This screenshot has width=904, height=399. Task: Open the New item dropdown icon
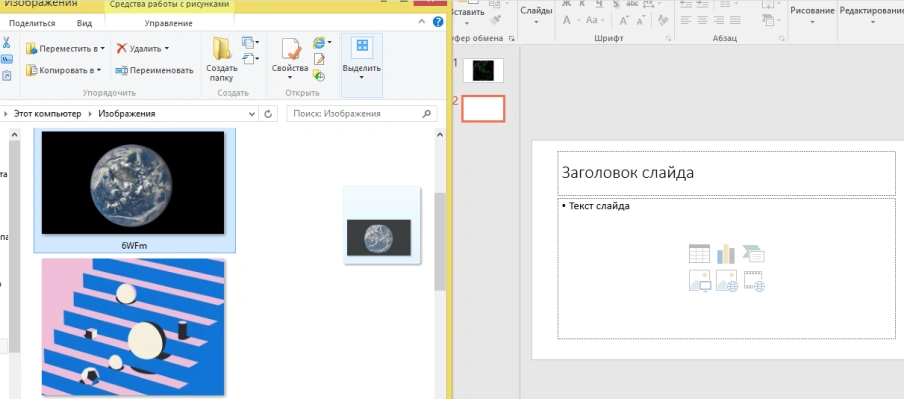pos(250,42)
